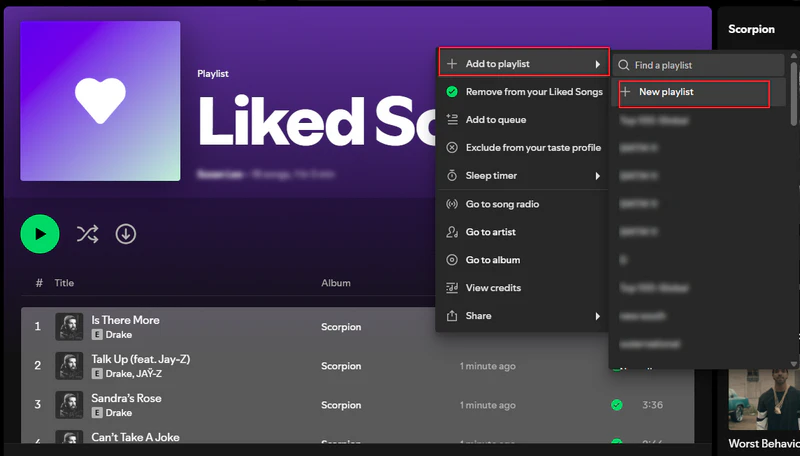Select Exclude from your taste profile
The image size is (800, 456).
point(523,148)
